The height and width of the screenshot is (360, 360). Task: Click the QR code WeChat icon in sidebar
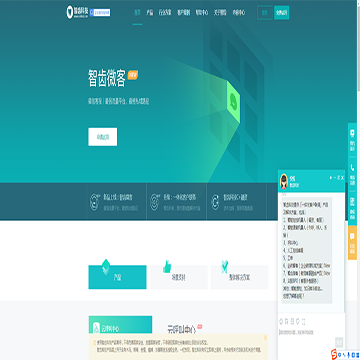click(x=352, y=201)
